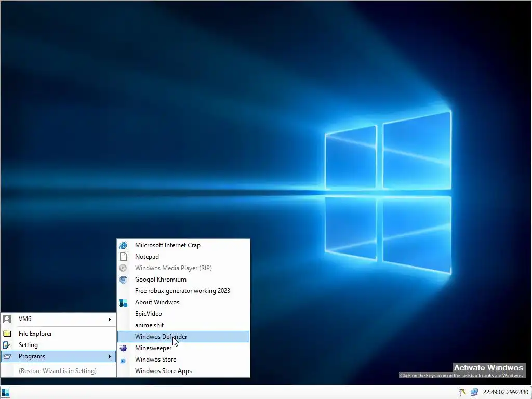Open About Windwos entry
Image resolution: width=532 pixels, height=399 pixels.
[x=183, y=302]
